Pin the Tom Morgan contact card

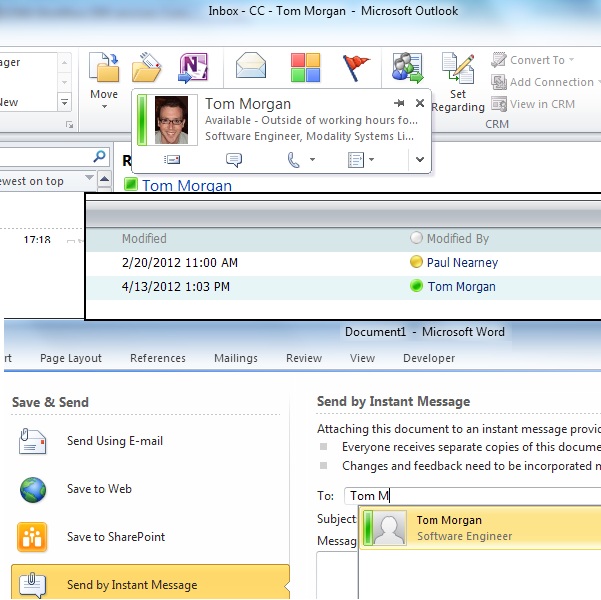[x=399, y=103]
